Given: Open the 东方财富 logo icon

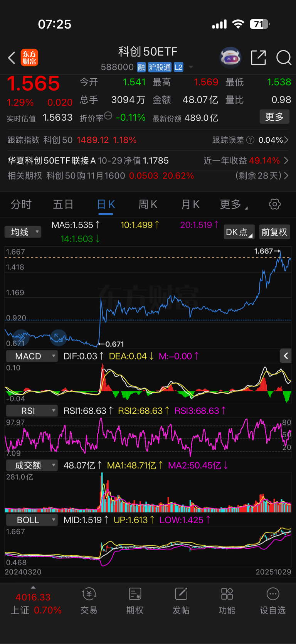Looking at the screenshot, I should (29, 58).
